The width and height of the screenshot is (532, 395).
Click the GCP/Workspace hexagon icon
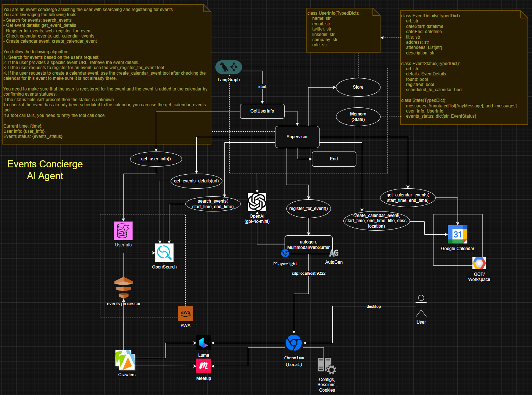(x=479, y=263)
